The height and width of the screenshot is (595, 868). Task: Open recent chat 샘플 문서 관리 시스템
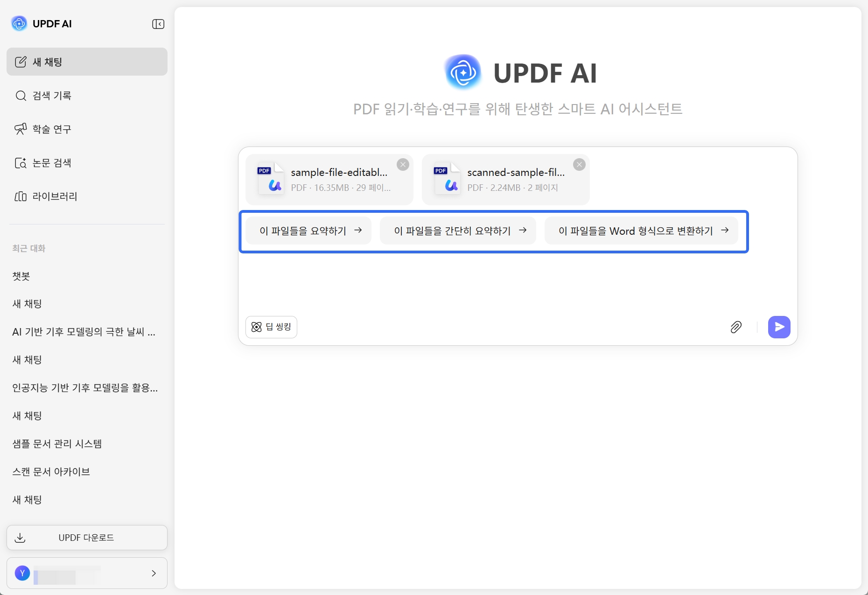point(57,444)
